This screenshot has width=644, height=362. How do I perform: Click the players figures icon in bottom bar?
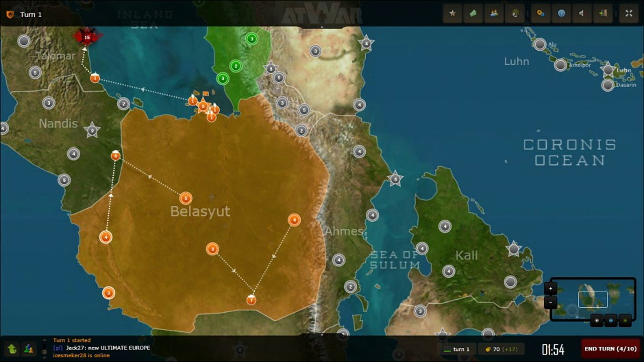point(29,348)
